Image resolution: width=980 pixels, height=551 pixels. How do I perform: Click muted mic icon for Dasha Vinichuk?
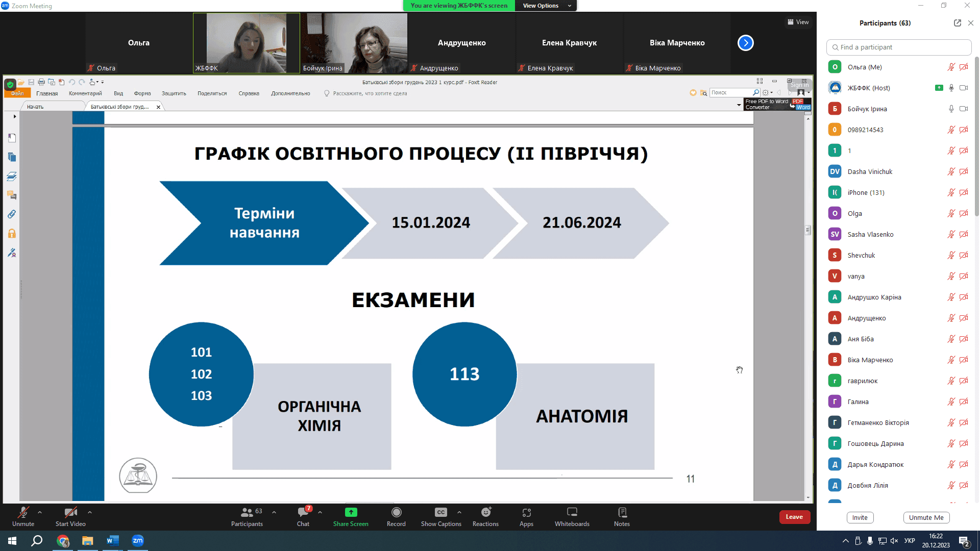point(951,171)
